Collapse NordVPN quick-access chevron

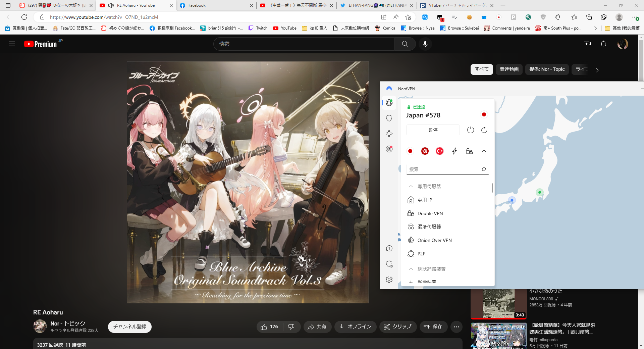pos(484,151)
